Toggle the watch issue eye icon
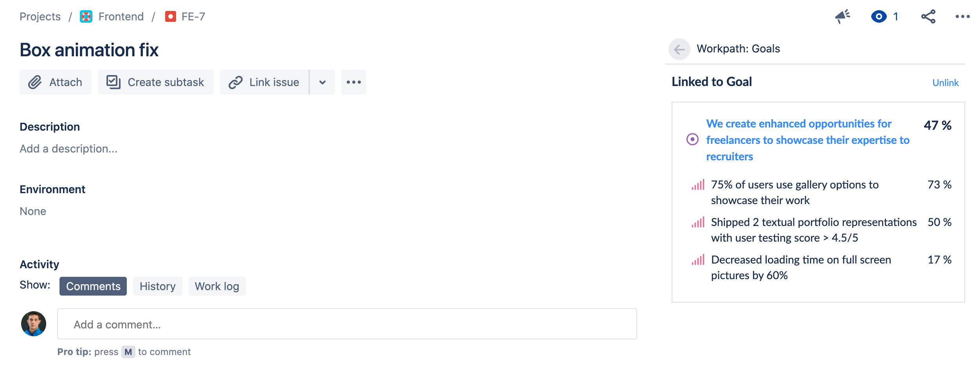This screenshot has height=373, width=980. pos(879,16)
